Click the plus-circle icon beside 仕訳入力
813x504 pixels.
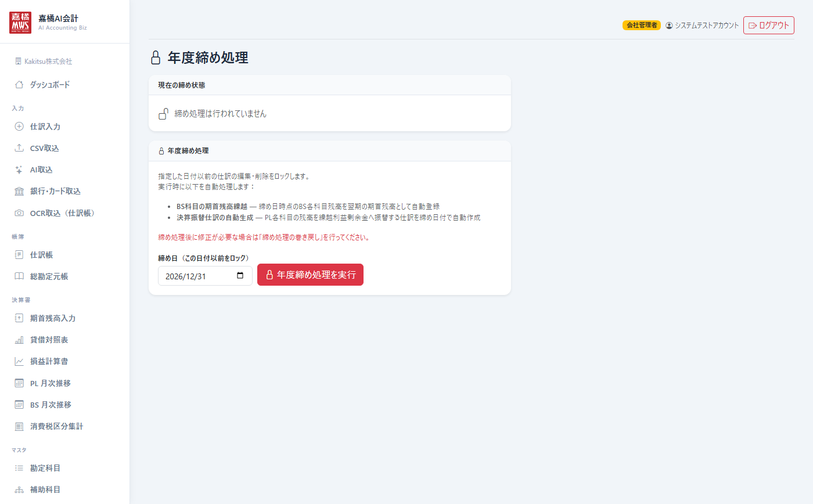click(x=19, y=127)
